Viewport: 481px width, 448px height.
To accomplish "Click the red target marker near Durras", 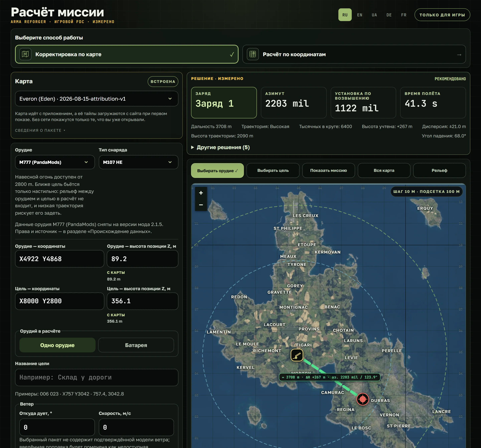I will click(x=362, y=399).
